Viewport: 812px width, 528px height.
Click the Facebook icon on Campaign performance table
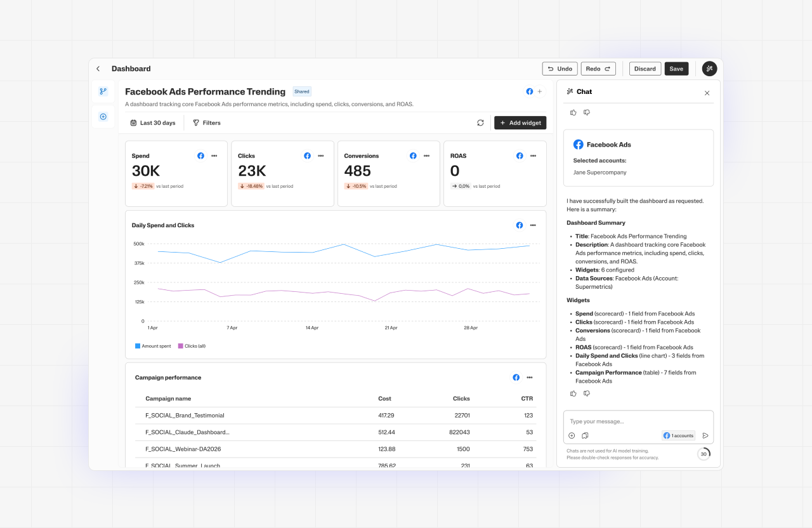(x=516, y=378)
